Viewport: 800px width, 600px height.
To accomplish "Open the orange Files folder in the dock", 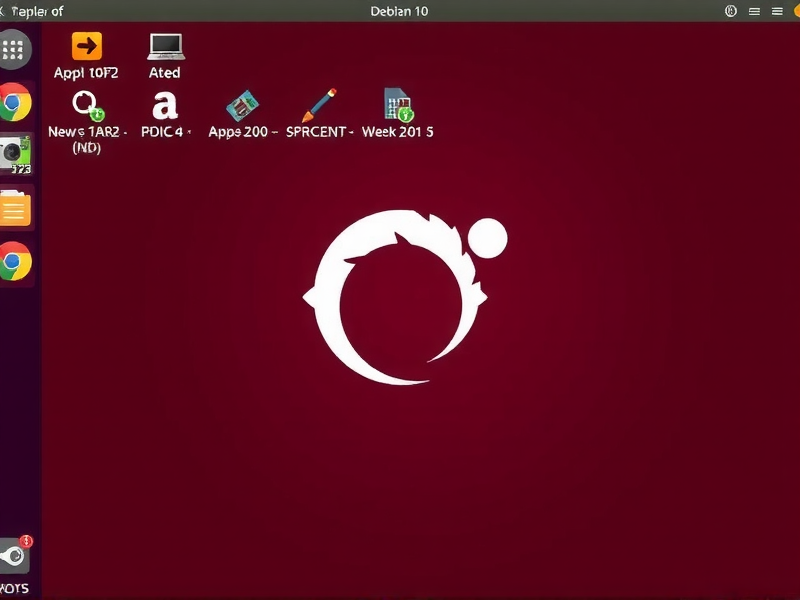I will [x=14, y=209].
